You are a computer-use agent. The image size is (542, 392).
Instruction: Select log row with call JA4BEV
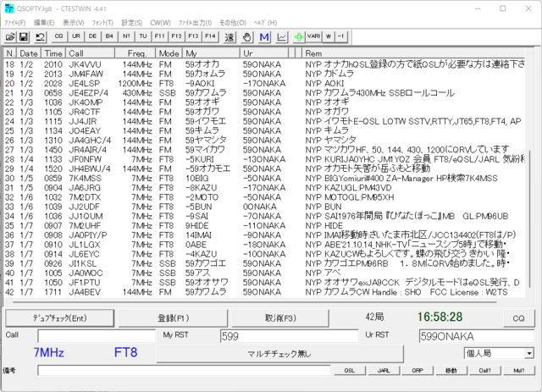[264, 292]
